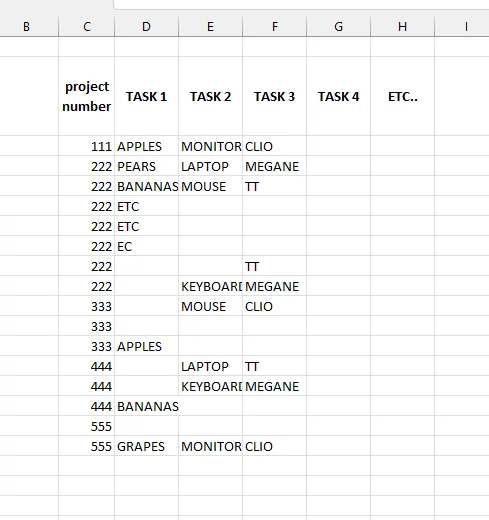489x520 pixels.
Task: Click the TASK 1 header cell
Action: click(x=146, y=96)
